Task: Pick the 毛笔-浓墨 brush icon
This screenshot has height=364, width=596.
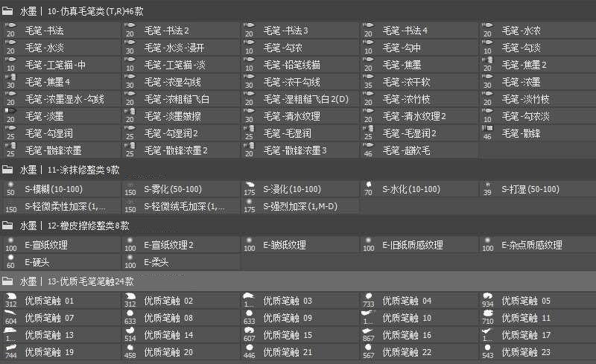Action: pos(488,81)
